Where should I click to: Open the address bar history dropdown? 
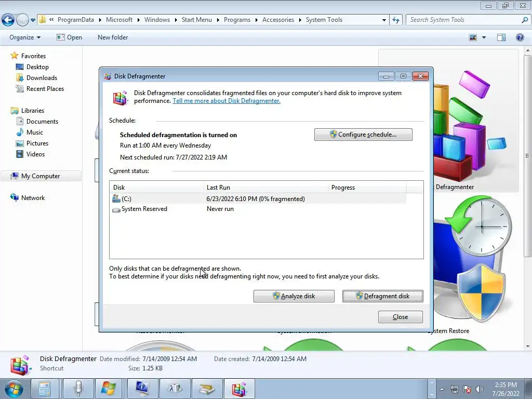pyautogui.click(x=384, y=20)
